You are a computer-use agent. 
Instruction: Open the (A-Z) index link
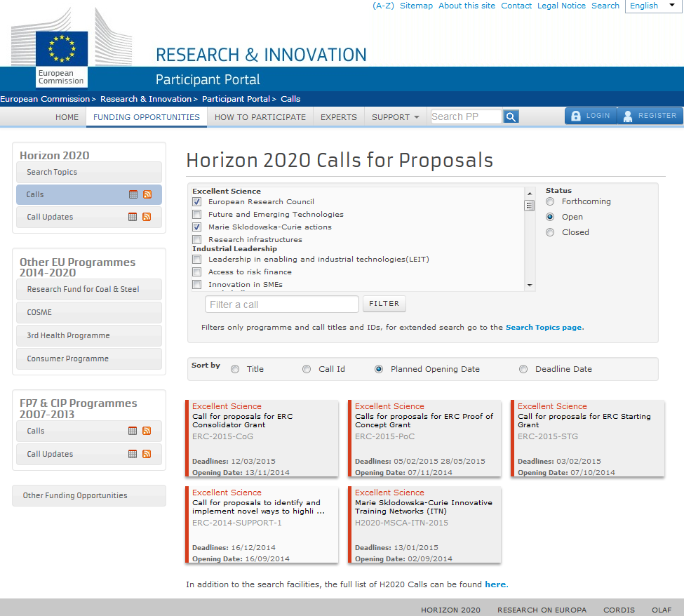383,6
